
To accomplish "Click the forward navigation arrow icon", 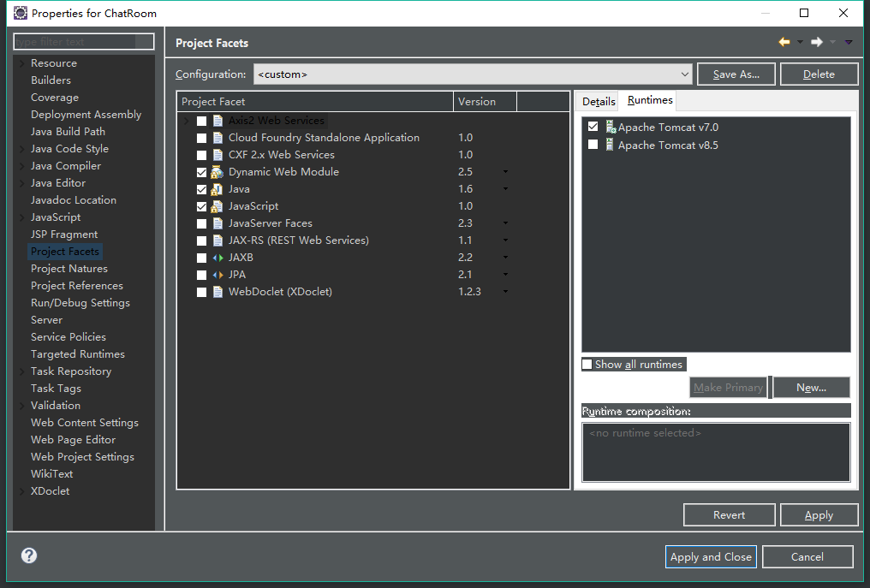I will (x=817, y=42).
